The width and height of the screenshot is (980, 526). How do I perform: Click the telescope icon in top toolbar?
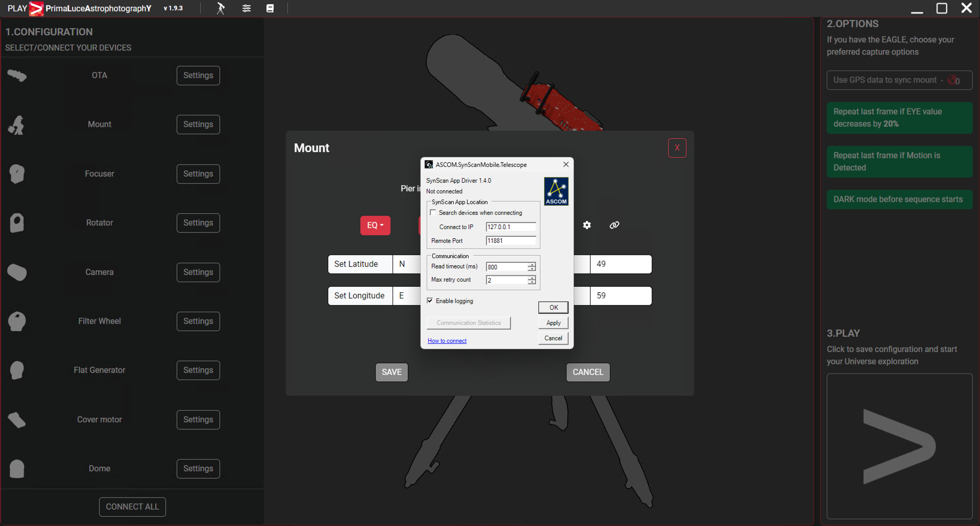point(220,8)
